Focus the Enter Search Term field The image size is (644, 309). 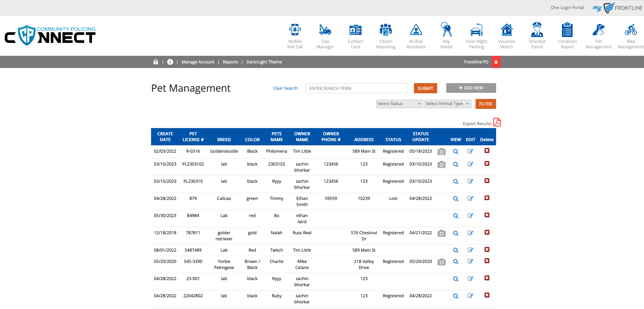[356, 88]
